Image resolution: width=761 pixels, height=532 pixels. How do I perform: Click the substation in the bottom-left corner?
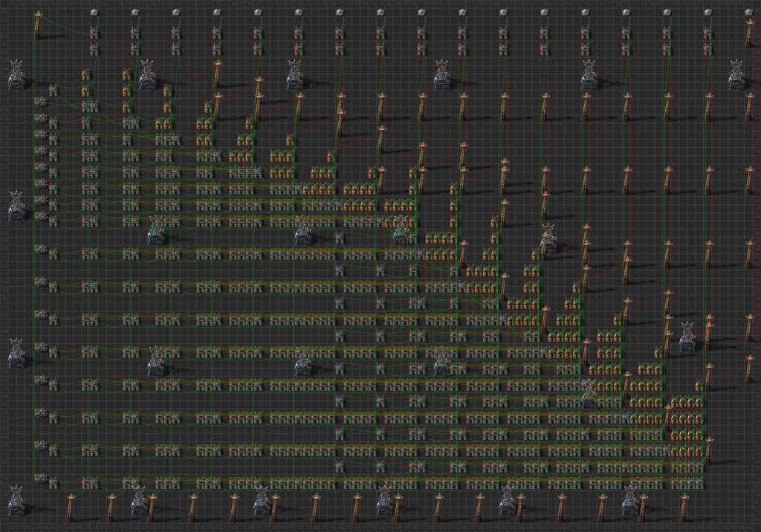(x=16, y=500)
